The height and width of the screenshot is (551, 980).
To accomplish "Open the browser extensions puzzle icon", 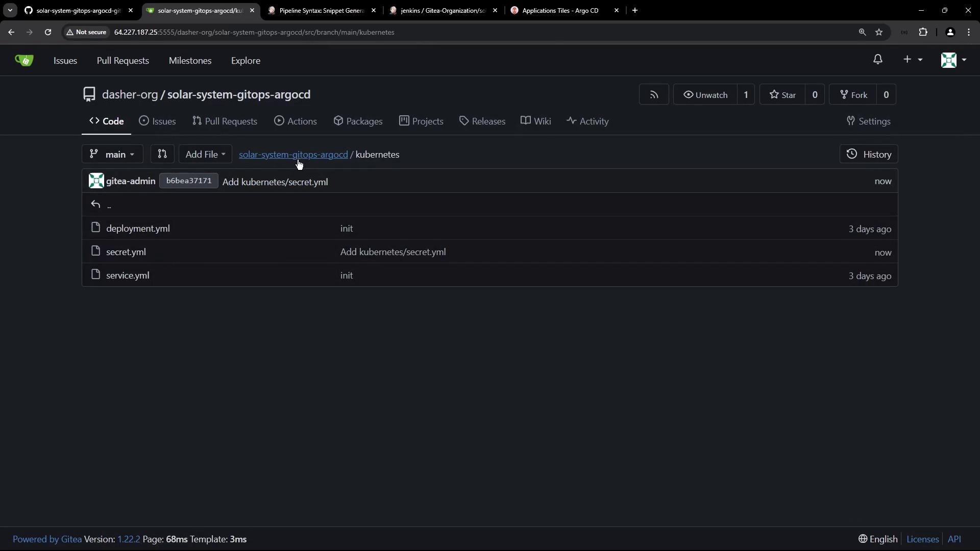I will pyautogui.click(x=923, y=32).
